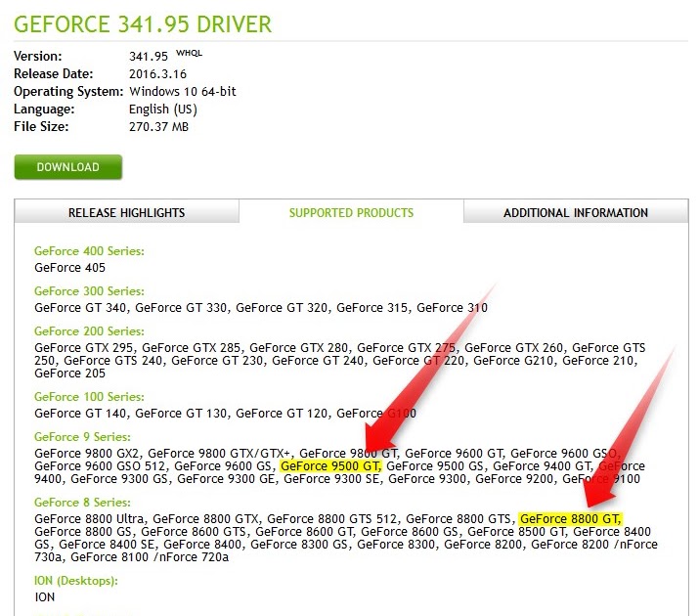The image size is (699, 616).
Task: Click GeForce 8800 Ultra in the list
Action: tap(89, 519)
